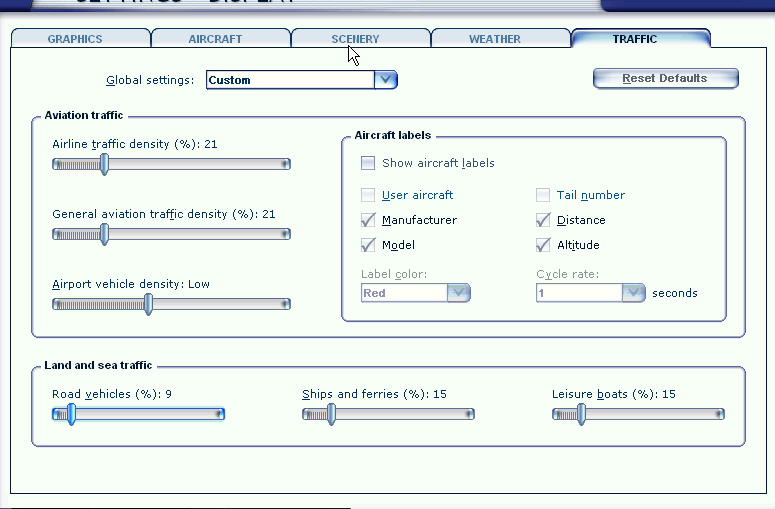Enable Show aircraft labels checkbox
775x509 pixels.
coord(368,163)
